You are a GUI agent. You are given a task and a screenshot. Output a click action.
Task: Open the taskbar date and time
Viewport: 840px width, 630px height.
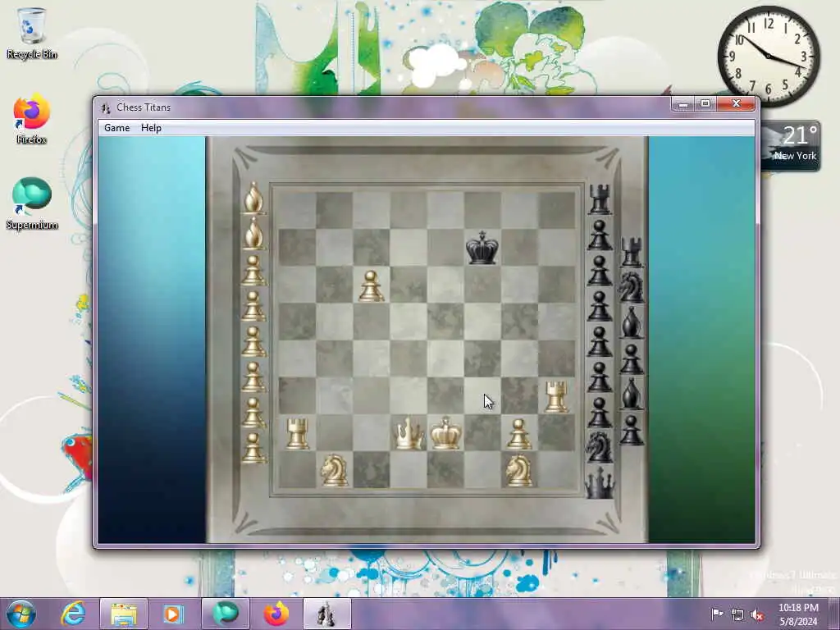pyautogui.click(x=798, y=614)
